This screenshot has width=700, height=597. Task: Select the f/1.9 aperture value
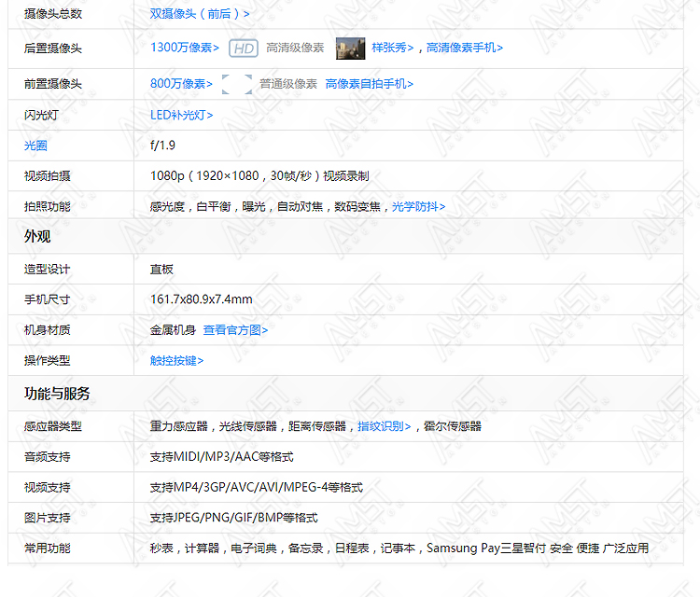pos(162,146)
